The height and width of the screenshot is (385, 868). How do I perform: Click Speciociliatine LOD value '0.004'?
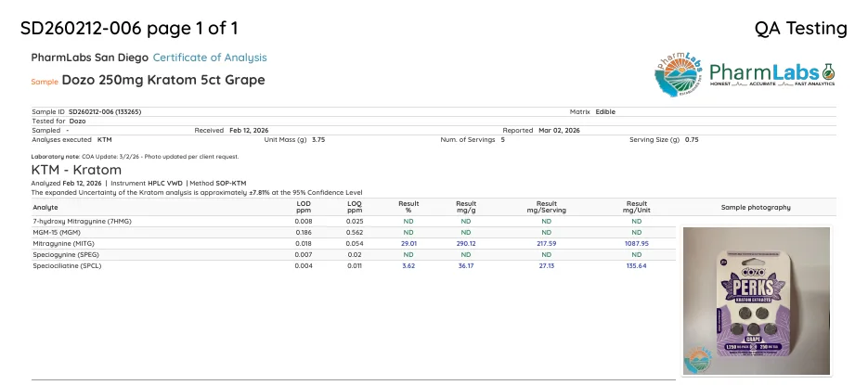304,265
